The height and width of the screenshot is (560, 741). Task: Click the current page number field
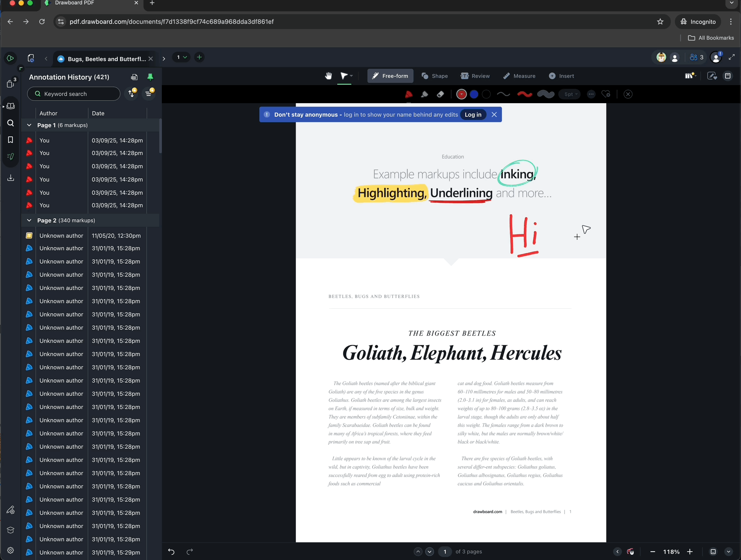click(x=445, y=552)
